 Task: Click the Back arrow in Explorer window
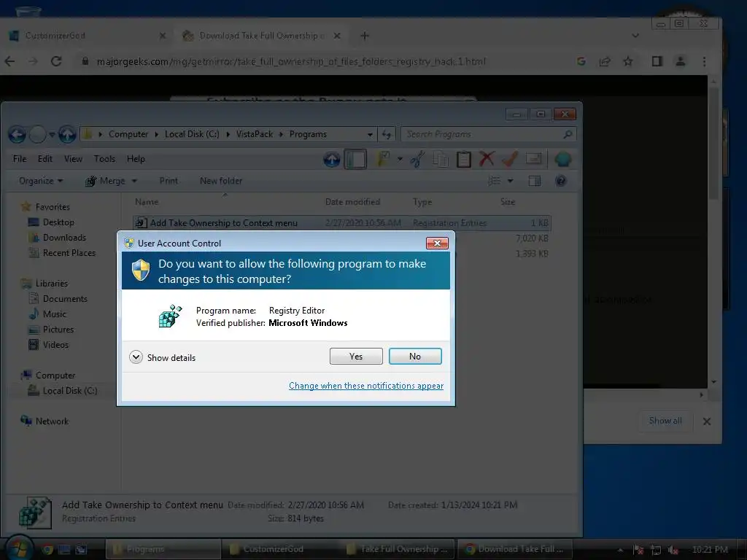pyautogui.click(x=18, y=135)
